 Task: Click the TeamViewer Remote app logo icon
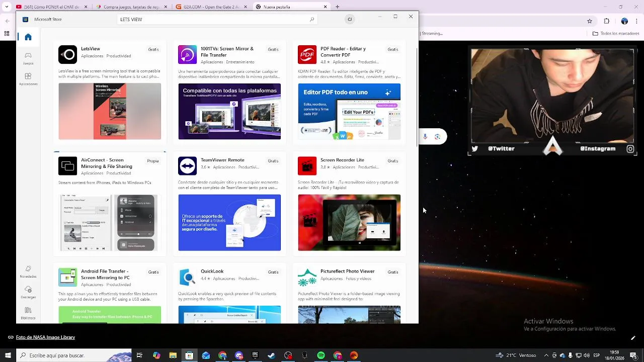(188, 165)
